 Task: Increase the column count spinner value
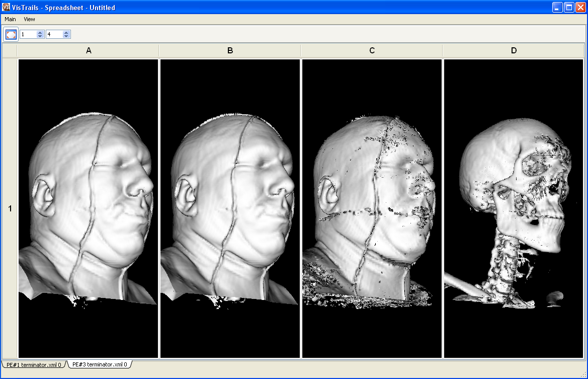pos(66,32)
